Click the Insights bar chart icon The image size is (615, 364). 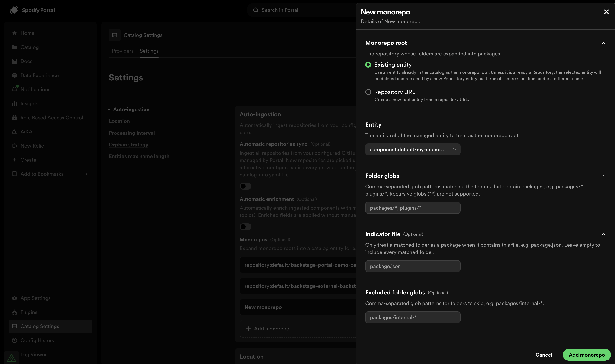[x=14, y=103]
